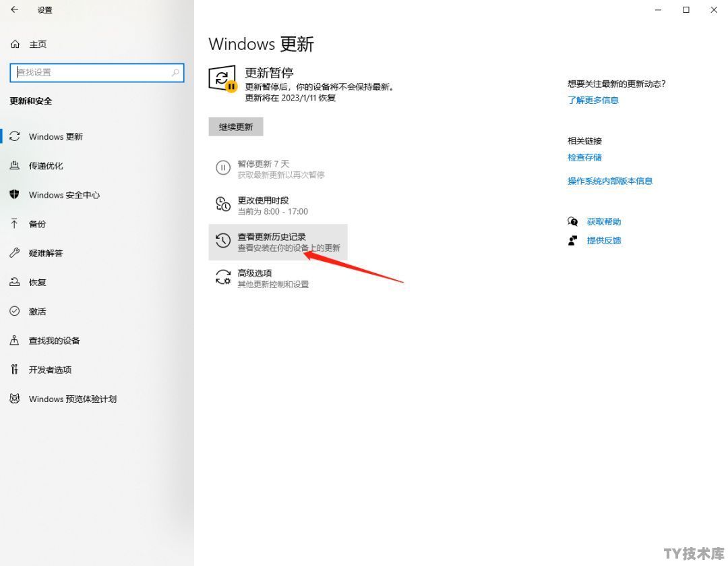This screenshot has width=728, height=566.
Task: Open 查看更新历史记录
Action: [x=278, y=242]
